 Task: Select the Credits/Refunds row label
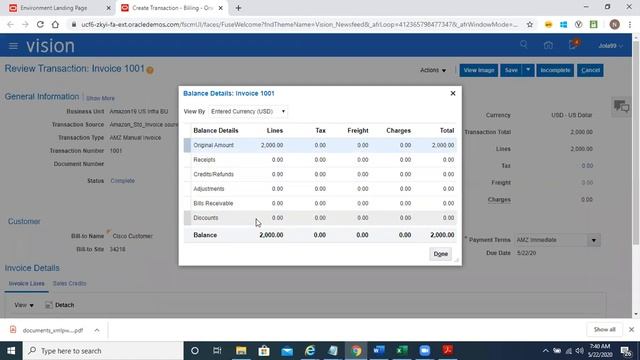(213, 174)
